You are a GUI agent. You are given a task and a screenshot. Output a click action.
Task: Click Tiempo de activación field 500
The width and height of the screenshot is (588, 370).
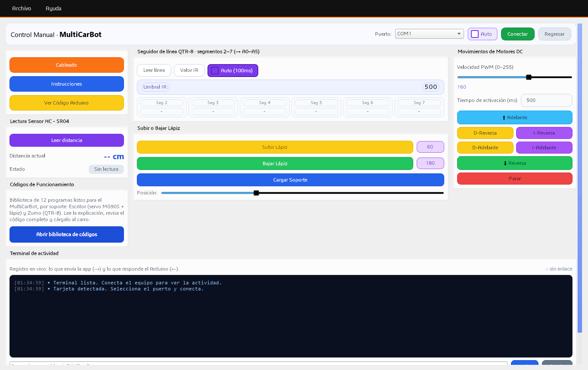point(547,100)
